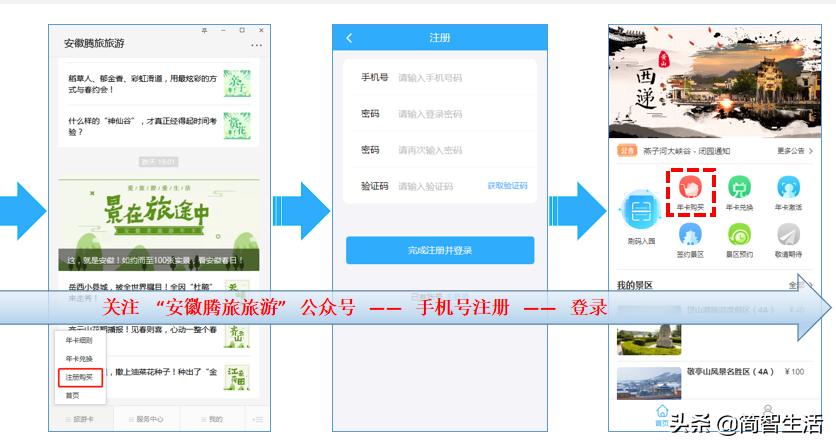Pin the 安徽腾旅旅游 chat window

pos(204,30)
